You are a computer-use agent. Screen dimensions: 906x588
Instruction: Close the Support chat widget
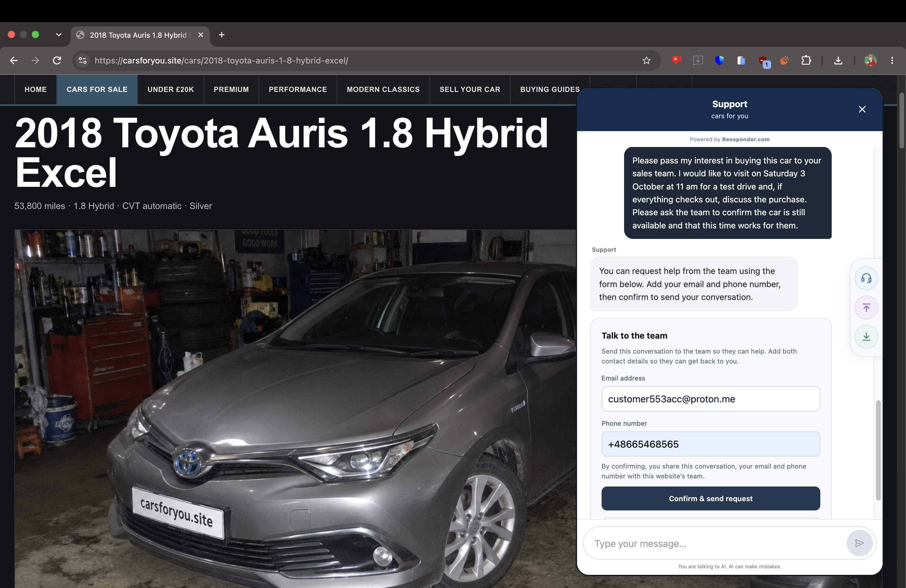(x=862, y=110)
